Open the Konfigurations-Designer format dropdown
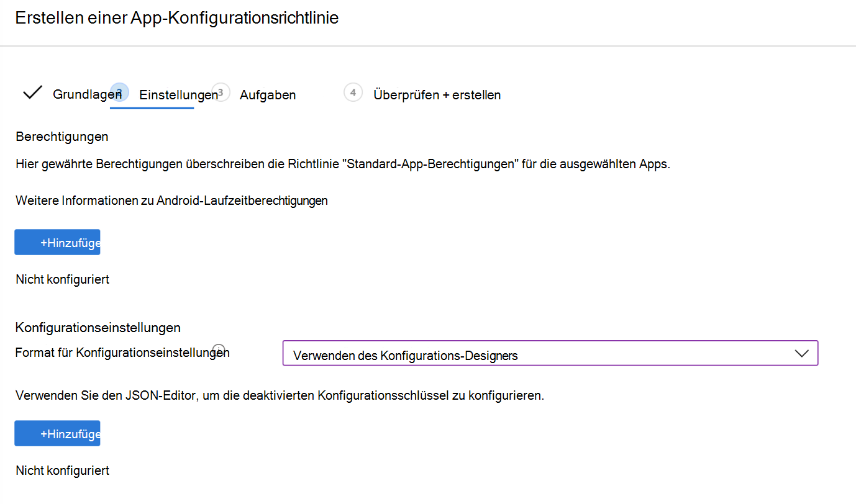This screenshot has height=504, width=856. 550,353
